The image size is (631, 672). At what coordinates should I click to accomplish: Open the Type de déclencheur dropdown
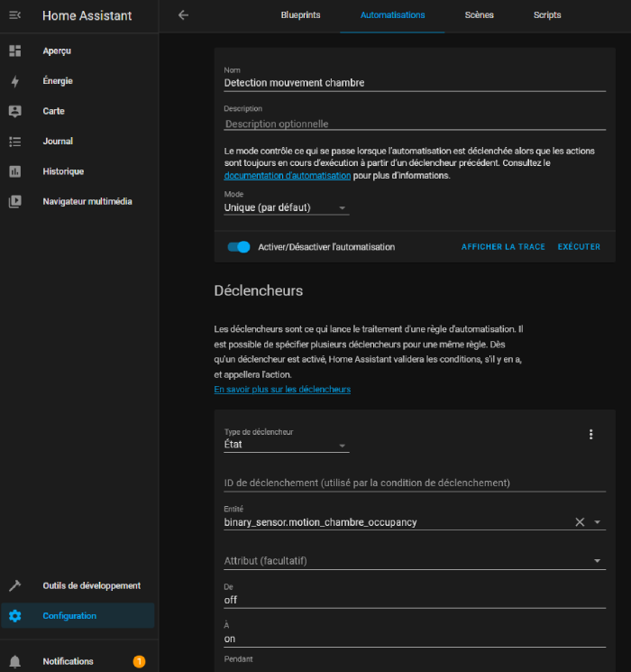[286, 444]
